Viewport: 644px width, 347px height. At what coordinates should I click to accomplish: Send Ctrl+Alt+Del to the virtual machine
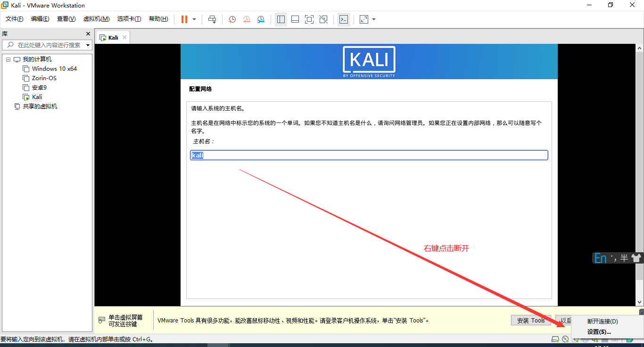click(212, 19)
